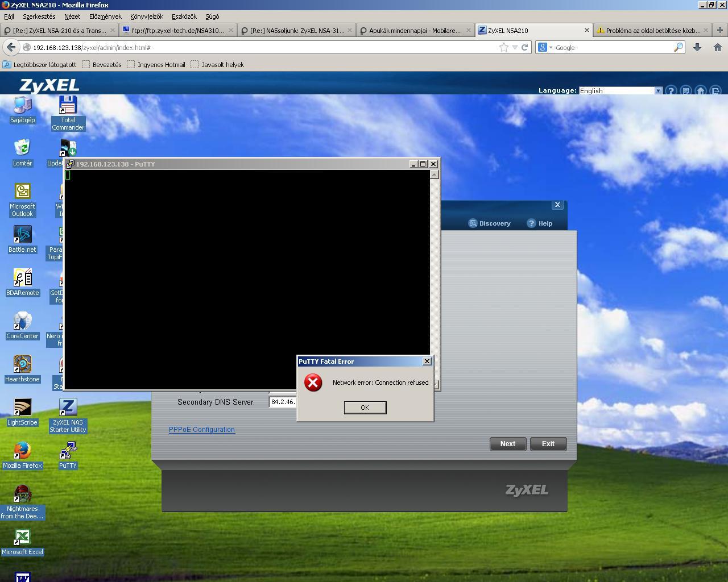Click PuTTY scrollbar up arrow
Screen dimensions: 728x582
point(435,174)
